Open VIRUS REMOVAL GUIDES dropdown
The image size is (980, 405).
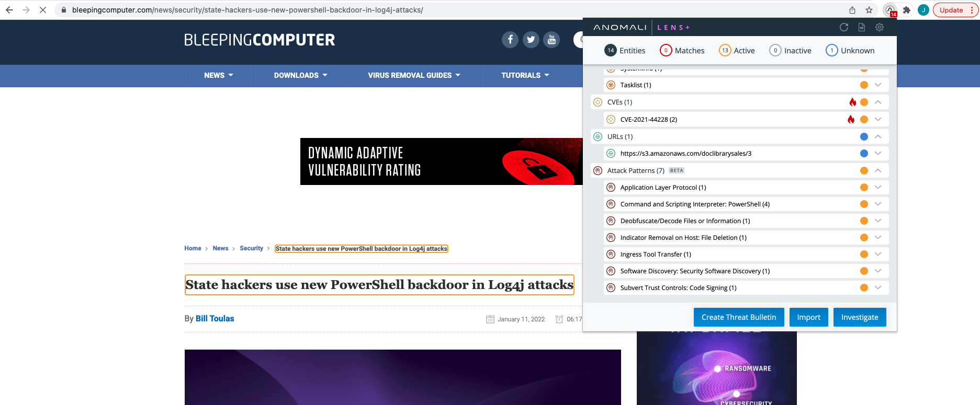414,75
